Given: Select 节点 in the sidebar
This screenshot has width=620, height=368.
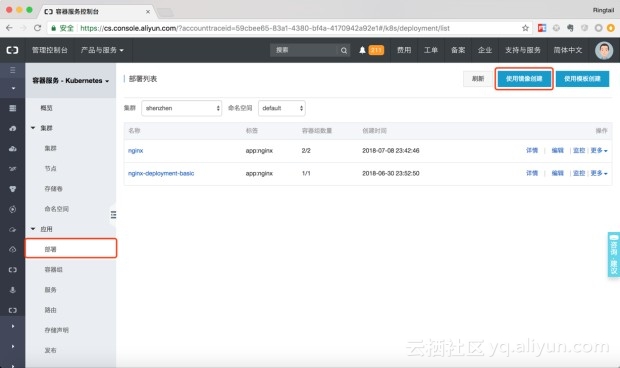Looking at the screenshot, I should pos(50,168).
